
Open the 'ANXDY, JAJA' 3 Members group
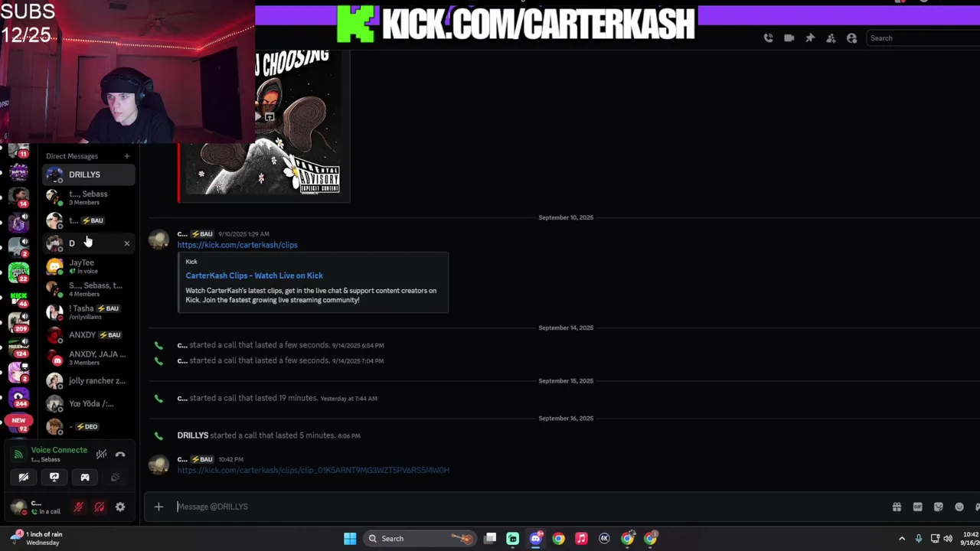point(89,357)
